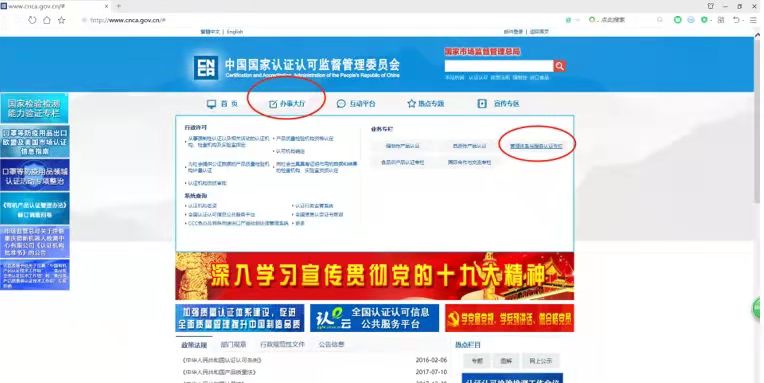Open the 办事大厅 navigation item
Viewport: 764px width, 383px height.
click(287, 104)
